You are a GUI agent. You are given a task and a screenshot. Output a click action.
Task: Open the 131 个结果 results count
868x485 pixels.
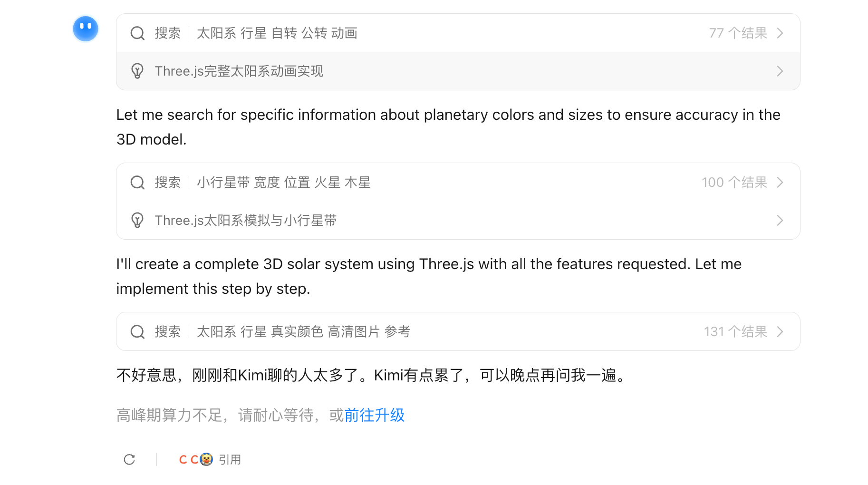click(x=735, y=332)
